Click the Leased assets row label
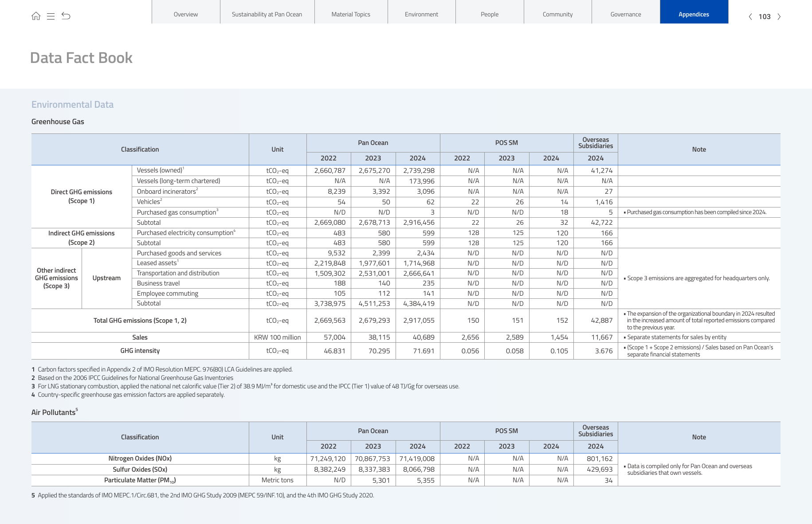 (157, 263)
